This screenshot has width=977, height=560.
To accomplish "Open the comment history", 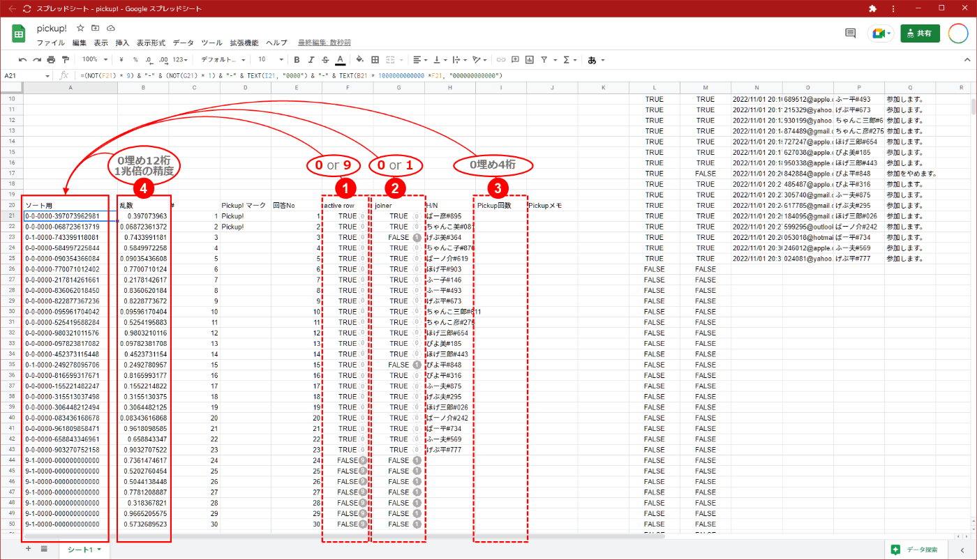I will [x=850, y=33].
